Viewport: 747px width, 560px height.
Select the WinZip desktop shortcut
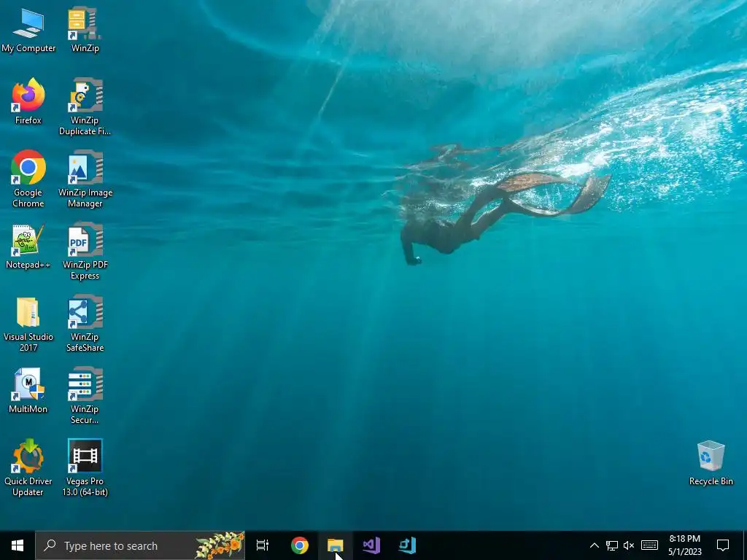pos(85,29)
